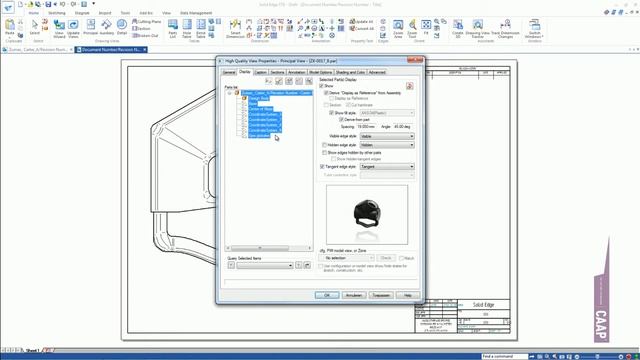Switch to the Advanced tab in dialog
The width and height of the screenshot is (640, 360).
coord(377,72)
